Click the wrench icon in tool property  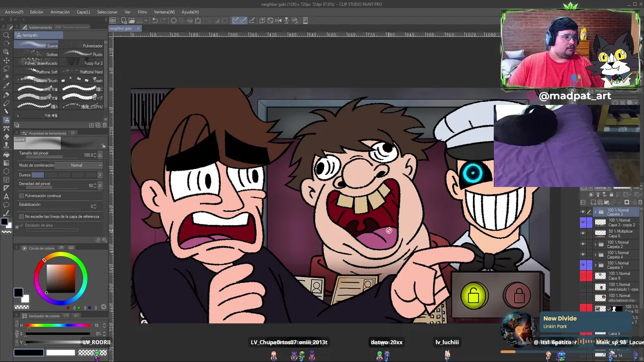(x=105, y=240)
